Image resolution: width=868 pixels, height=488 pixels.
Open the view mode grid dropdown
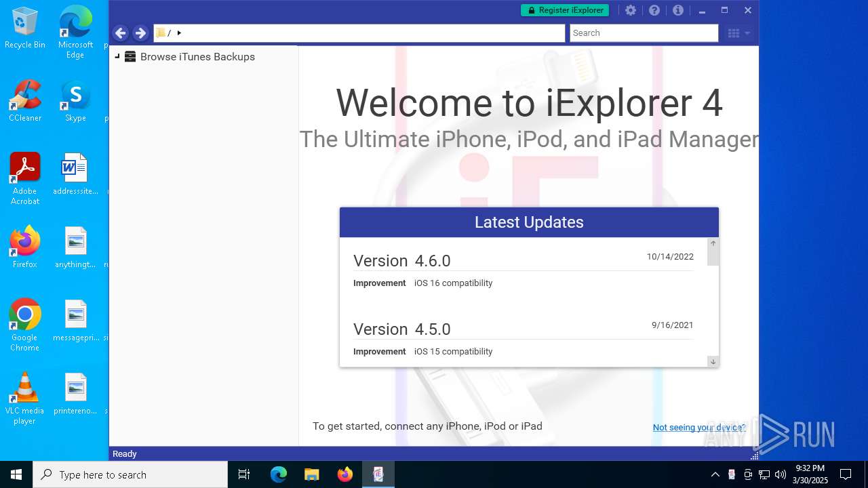(x=738, y=33)
